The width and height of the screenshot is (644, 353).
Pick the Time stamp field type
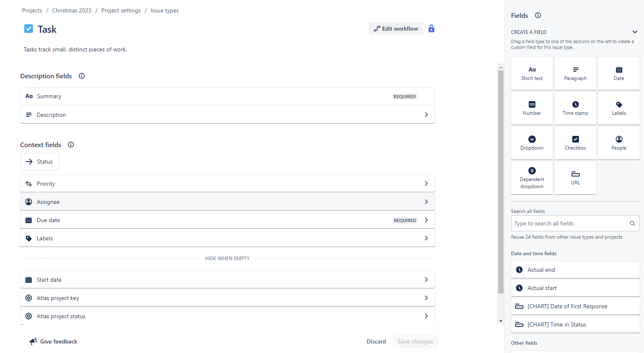[575, 108]
